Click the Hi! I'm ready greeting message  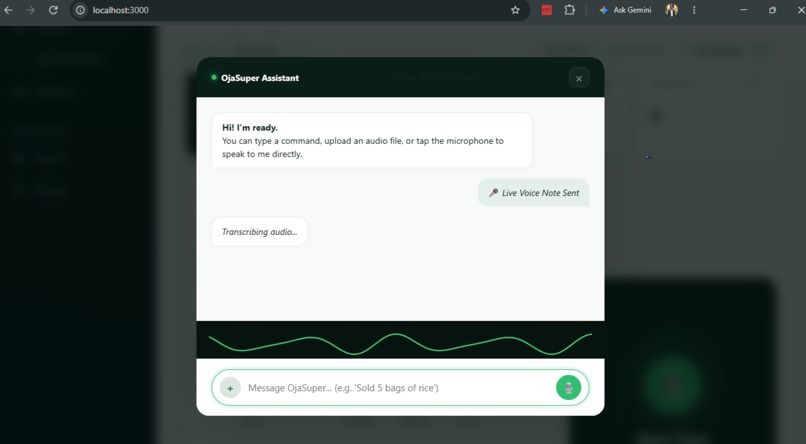coord(372,140)
